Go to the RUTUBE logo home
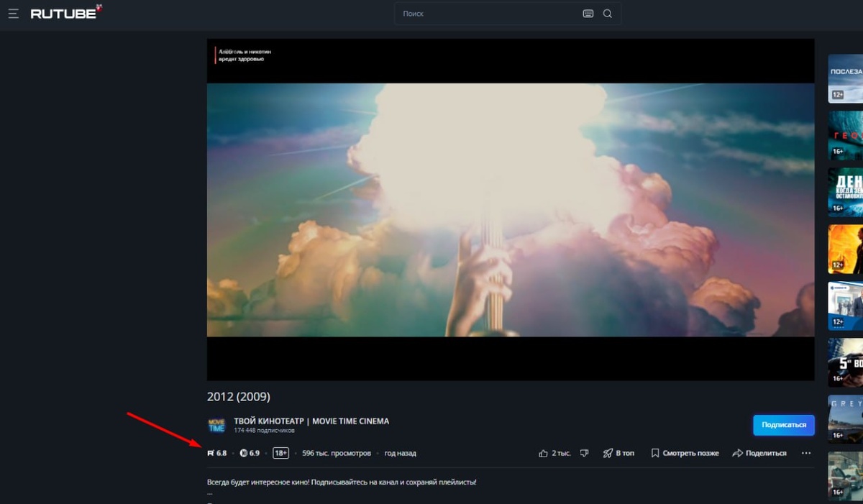This screenshot has height=504, width=863. coord(65,12)
